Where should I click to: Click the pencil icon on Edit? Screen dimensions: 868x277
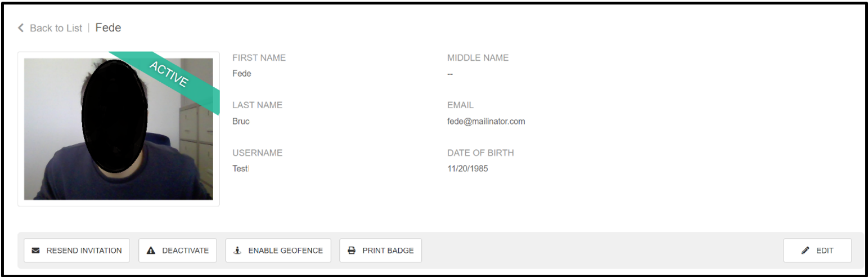805,251
